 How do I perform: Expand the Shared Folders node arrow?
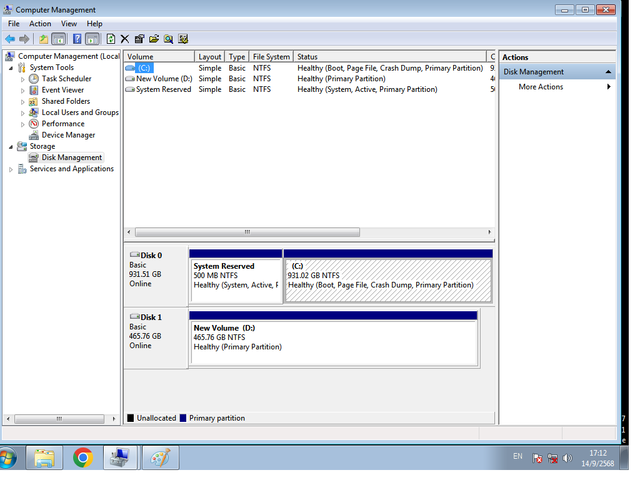(23, 102)
